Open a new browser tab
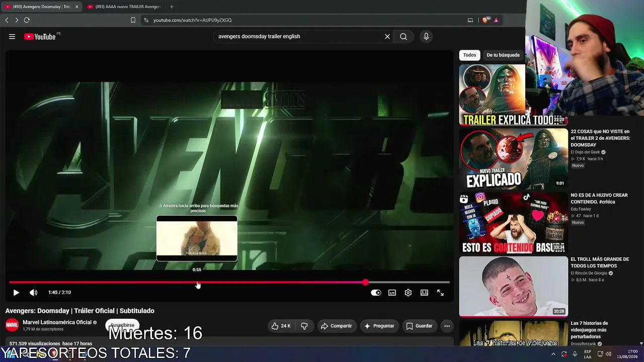Image resolution: width=644 pixels, height=362 pixels. point(172,7)
